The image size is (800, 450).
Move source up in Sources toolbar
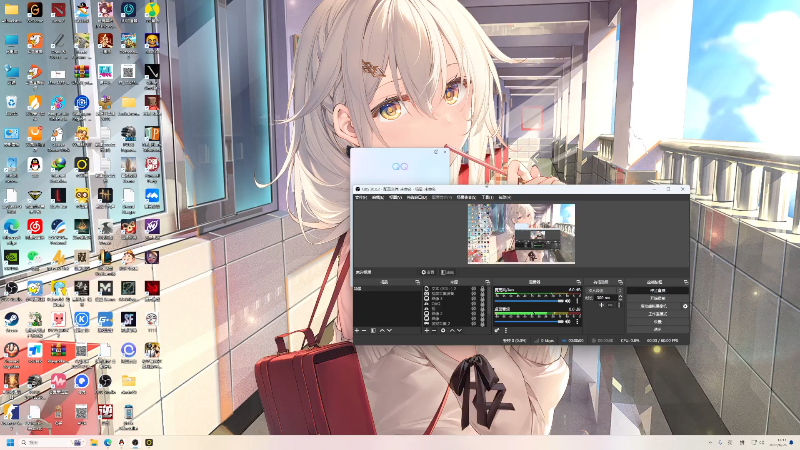[452, 330]
